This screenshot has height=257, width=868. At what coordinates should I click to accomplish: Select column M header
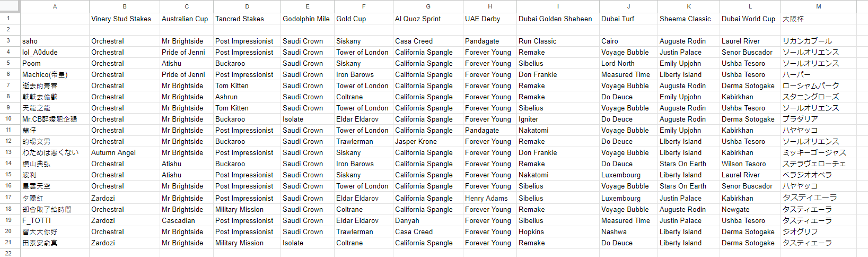coord(819,6)
